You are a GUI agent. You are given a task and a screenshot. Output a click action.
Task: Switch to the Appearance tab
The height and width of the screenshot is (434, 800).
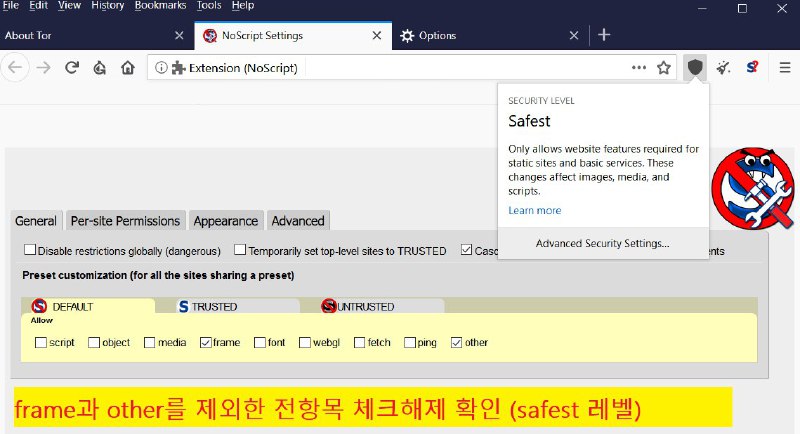(x=226, y=221)
